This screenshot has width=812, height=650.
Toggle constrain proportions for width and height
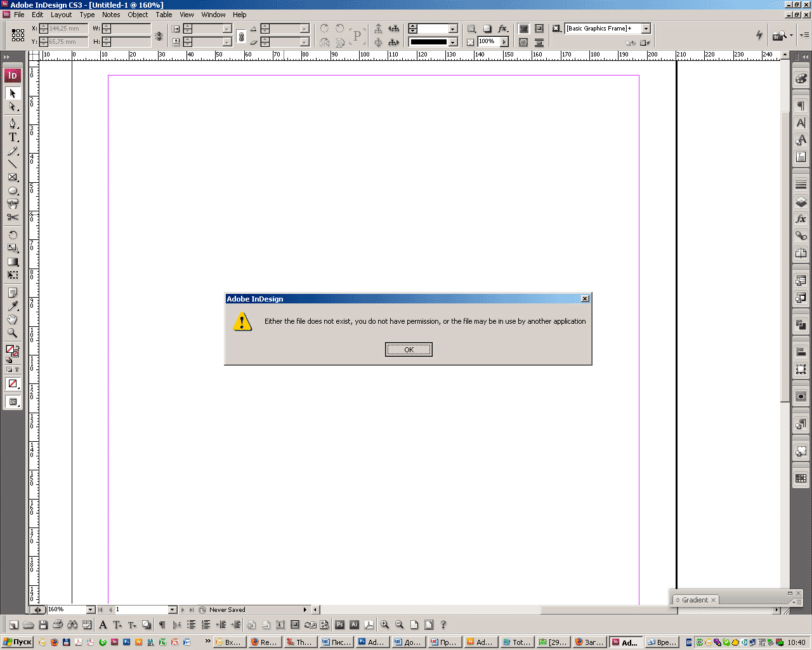click(x=159, y=36)
